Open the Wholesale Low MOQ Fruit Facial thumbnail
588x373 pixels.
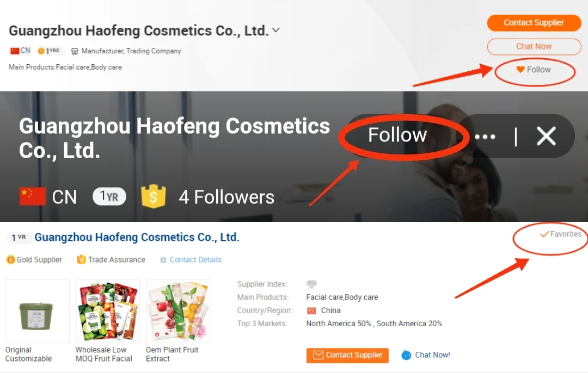(x=107, y=311)
